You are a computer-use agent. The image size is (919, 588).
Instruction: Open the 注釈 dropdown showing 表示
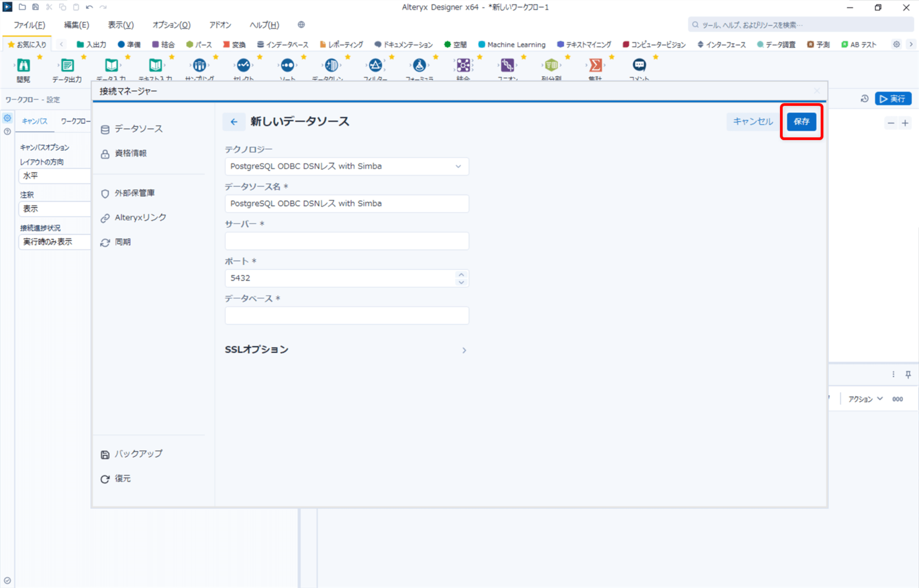[55, 209]
